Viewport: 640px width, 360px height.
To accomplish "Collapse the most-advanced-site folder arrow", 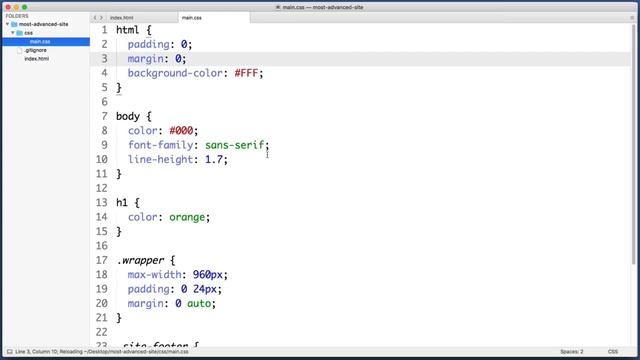I will (x=7, y=24).
